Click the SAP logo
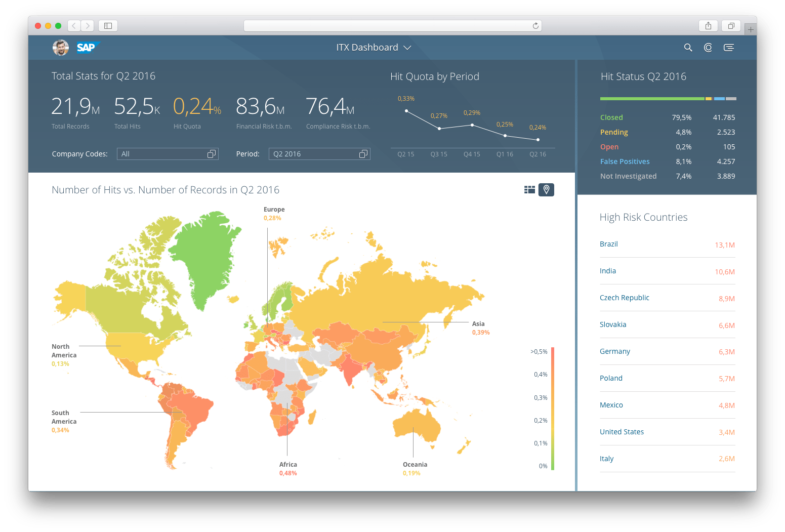Screen dimensions: 785x532 click(x=88, y=47)
